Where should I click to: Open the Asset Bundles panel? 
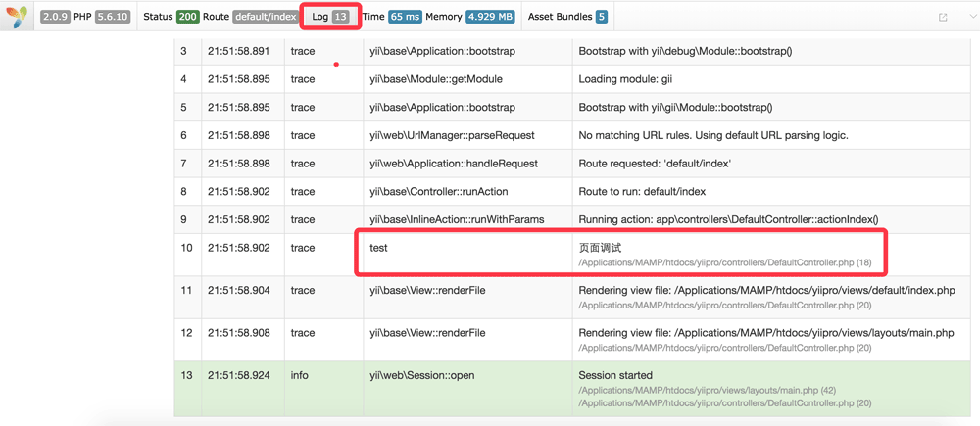[x=567, y=17]
